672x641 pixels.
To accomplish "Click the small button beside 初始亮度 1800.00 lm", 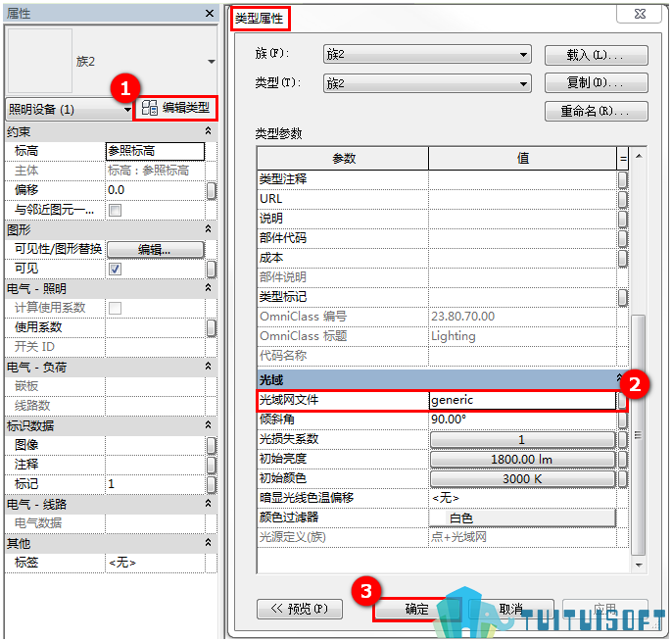I will tap(623, 460).
